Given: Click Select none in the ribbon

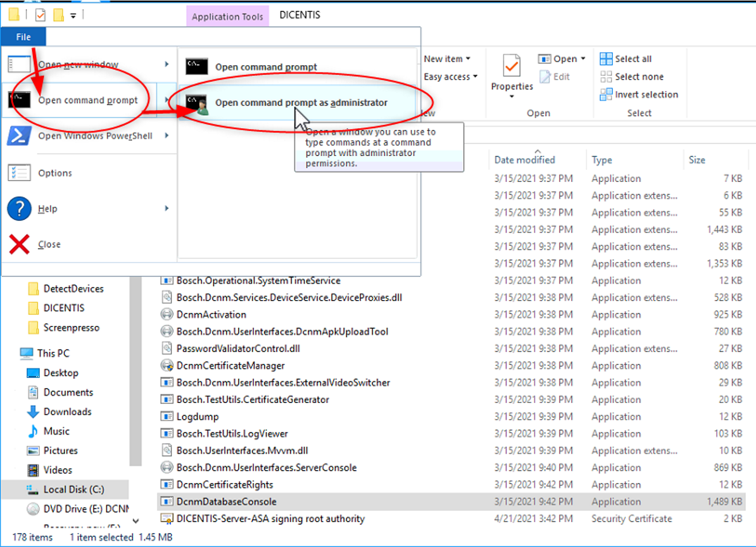Looking at the screenshot, I should [x=631, y=77].
